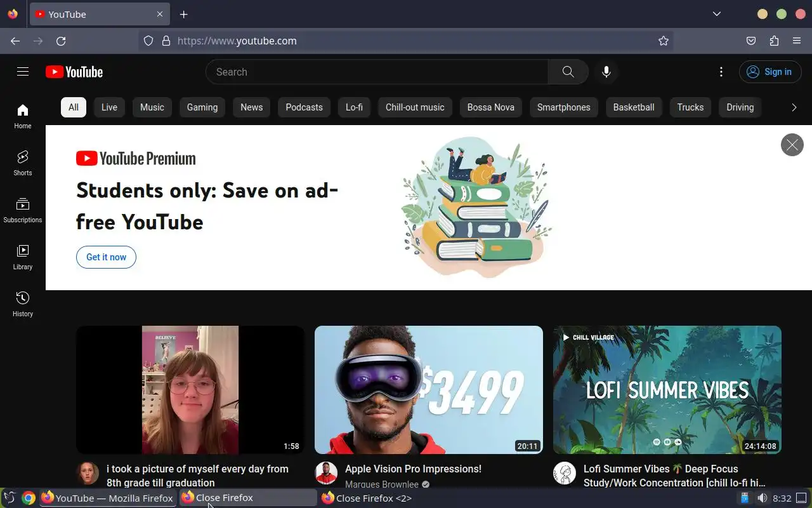Select the Chill-out music chip
This screenshot has width=812, height=508.
tap(415, 107)
